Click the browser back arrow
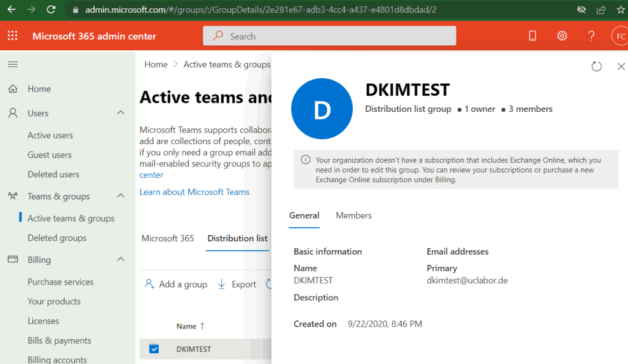This screenshot has height=364, width=628. coord(11,9)
